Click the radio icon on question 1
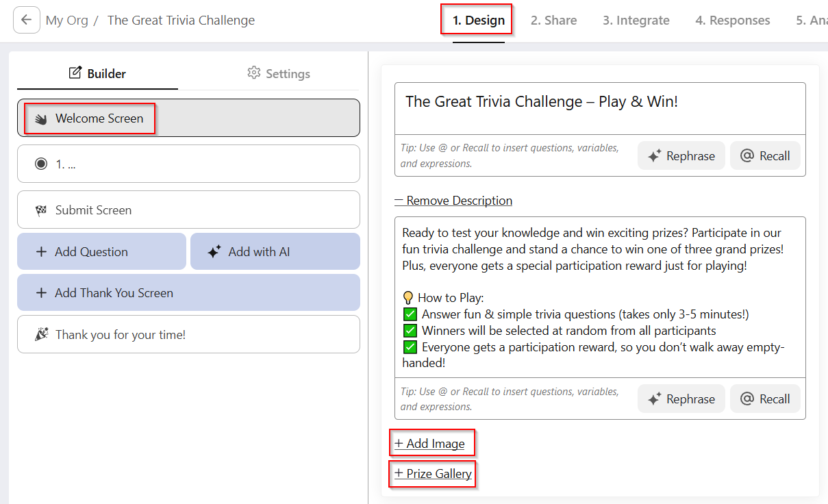 [x=41, y=164]
